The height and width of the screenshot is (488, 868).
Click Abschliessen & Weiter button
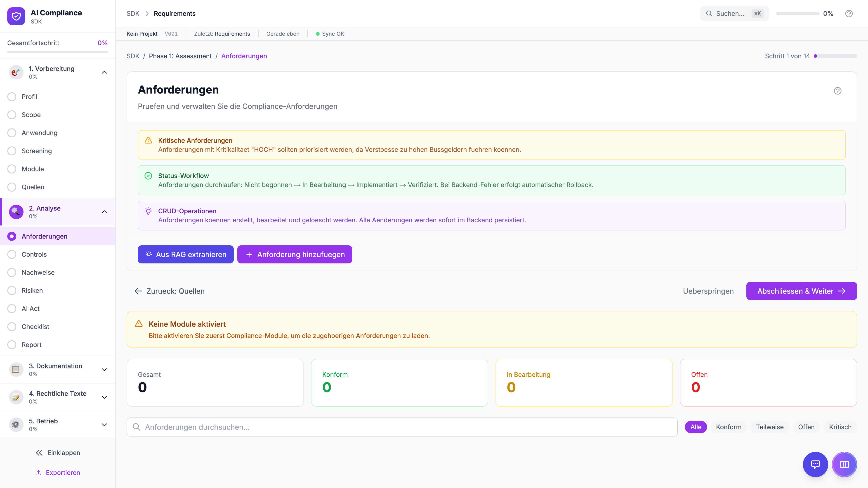(801, 291)
